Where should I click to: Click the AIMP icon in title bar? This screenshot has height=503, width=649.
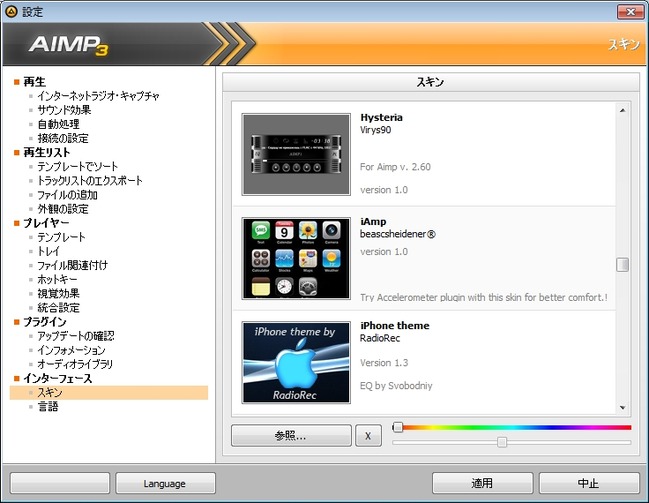(11, 12)
